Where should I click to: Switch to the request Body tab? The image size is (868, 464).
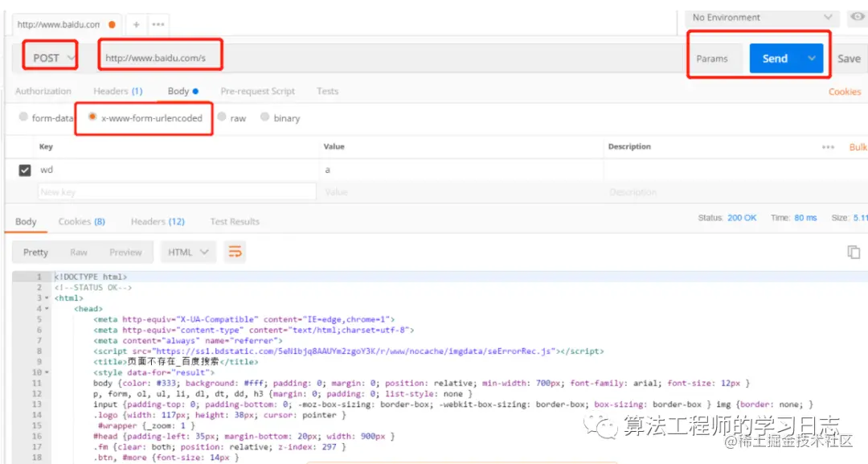point(182,91)
